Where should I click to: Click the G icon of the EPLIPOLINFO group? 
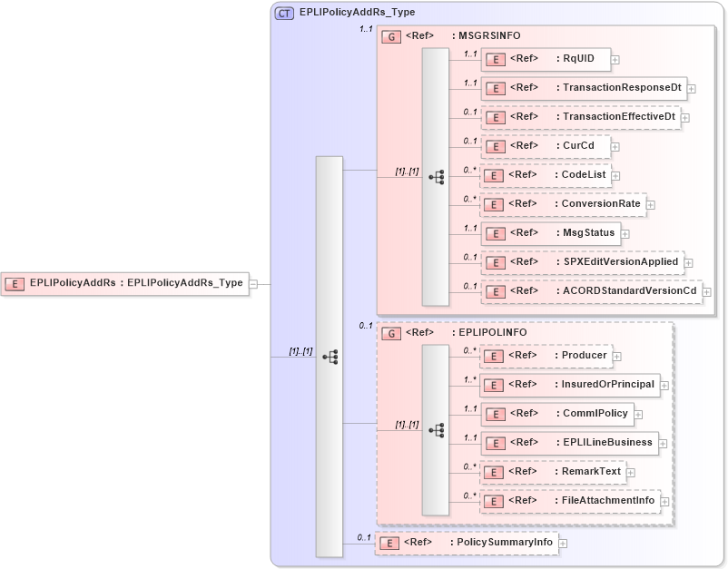coord(392,334)
